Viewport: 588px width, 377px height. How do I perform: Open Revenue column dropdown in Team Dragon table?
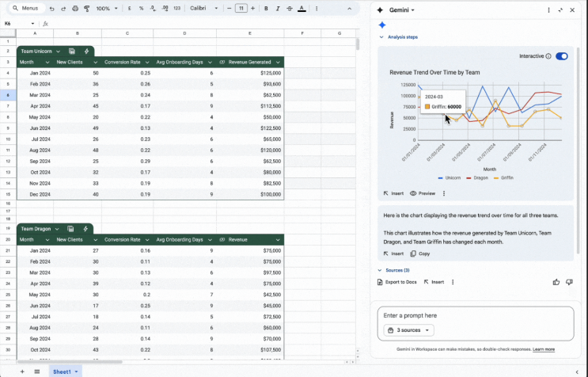tap(278, 240)
